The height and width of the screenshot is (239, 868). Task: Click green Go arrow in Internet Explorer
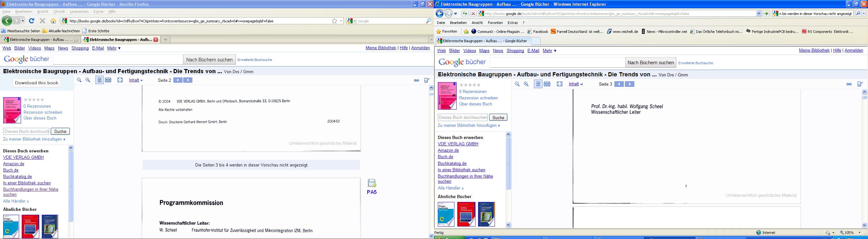[766, 13]
